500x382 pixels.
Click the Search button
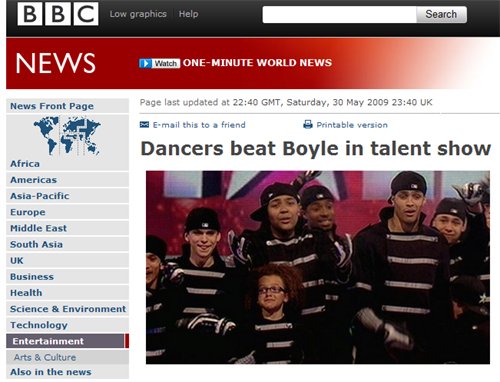point(441,15)
